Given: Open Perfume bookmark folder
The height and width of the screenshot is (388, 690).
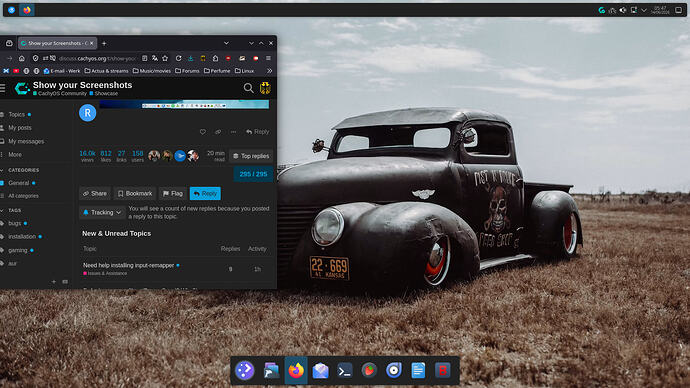Looking at the screenshot, I should click(x=217, y=70).
